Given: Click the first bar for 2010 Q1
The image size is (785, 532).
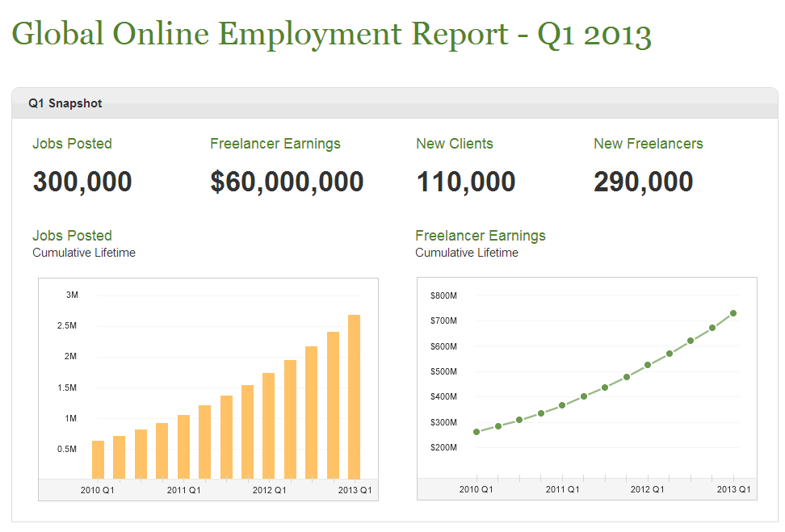Looking at the screenshot, I should [x=99, y=460].
